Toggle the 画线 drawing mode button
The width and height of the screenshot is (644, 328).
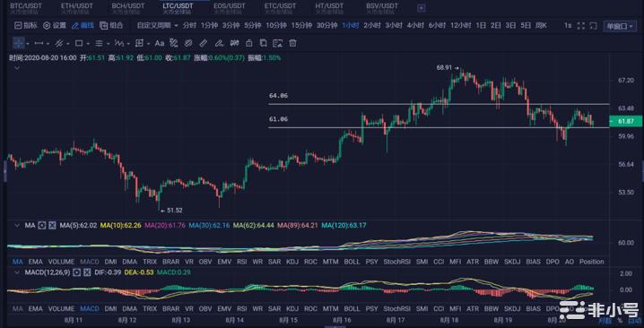click(83, 25)
